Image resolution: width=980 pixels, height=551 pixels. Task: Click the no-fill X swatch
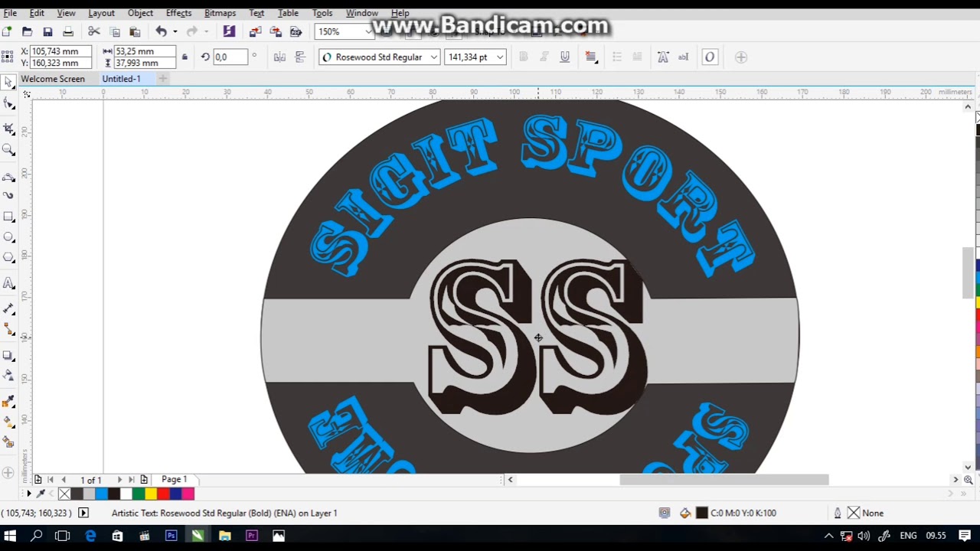(64, 494)
